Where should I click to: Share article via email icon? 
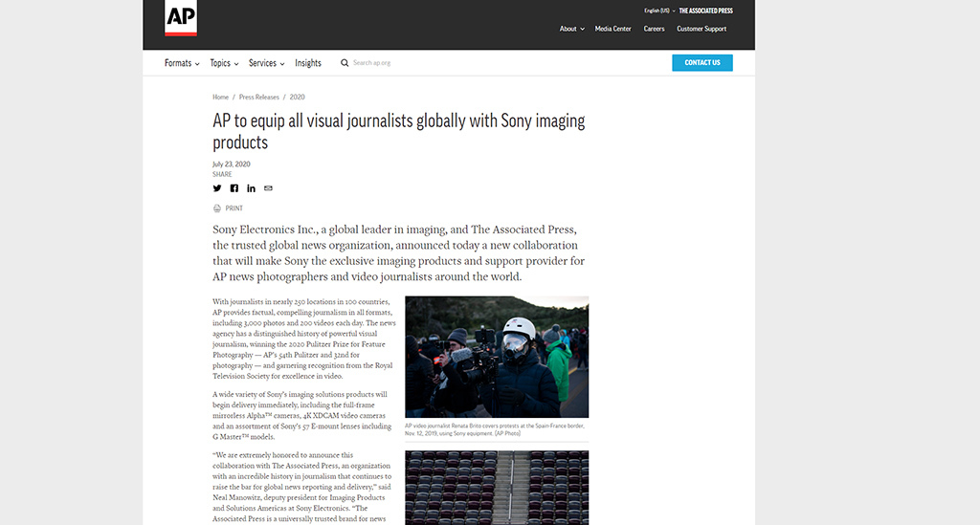(268, 187)
